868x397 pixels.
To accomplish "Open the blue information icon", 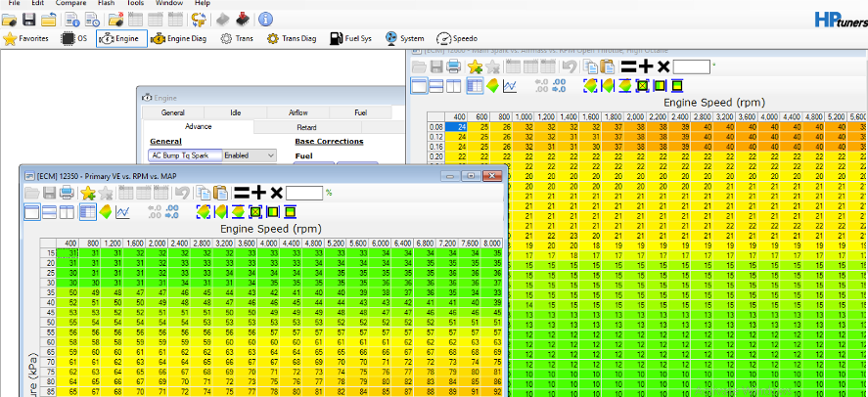I will 266,21.
